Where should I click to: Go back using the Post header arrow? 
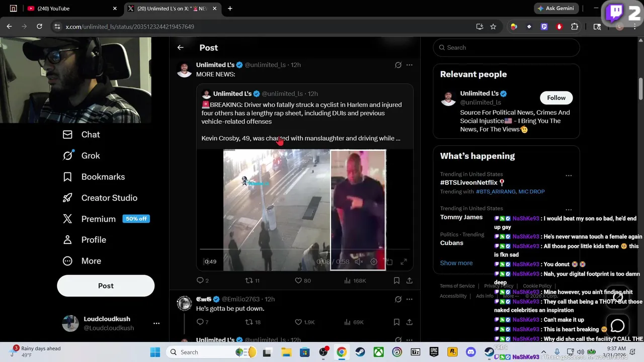click(x=180, y=47)
